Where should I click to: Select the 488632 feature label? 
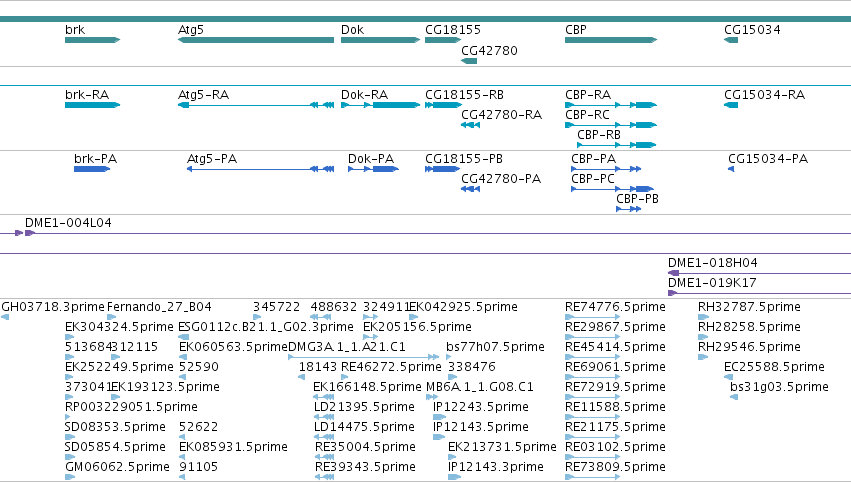pyautogui.click(x=334, y=307)
